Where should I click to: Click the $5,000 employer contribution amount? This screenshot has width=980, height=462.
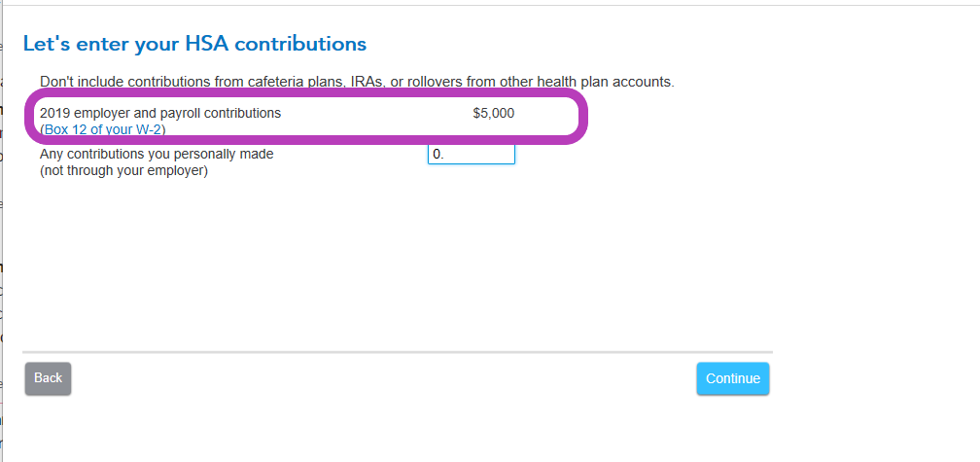click(493, 113)
